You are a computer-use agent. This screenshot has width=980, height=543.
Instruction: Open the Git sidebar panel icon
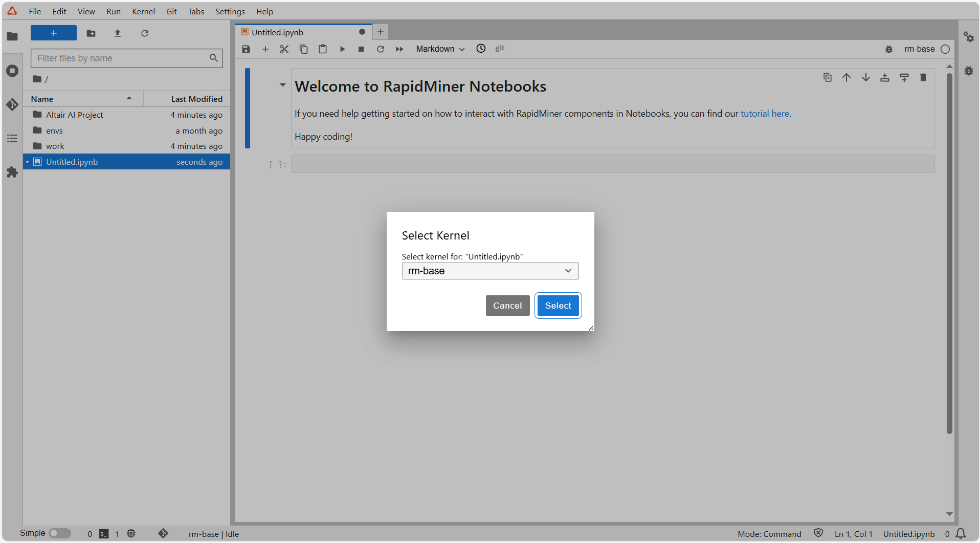tap(12, 104)
